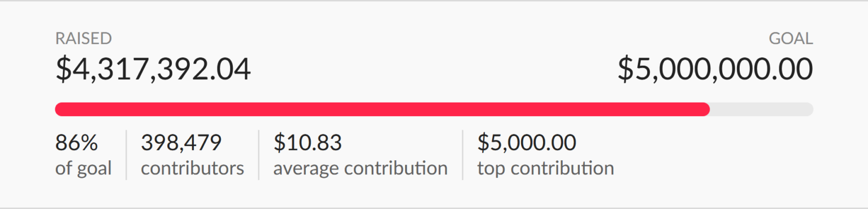Screen dimensions: 868x209
Task: Click the RAISED label text
Action: (83, 39)
